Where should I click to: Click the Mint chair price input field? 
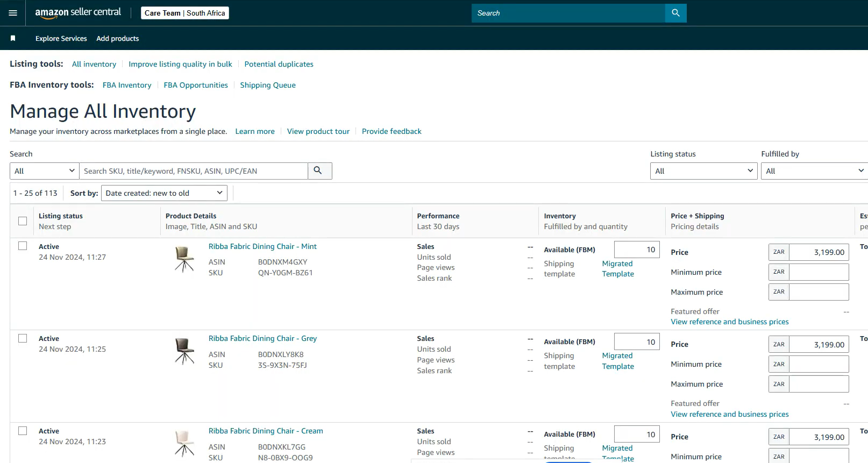coord(819,252)
